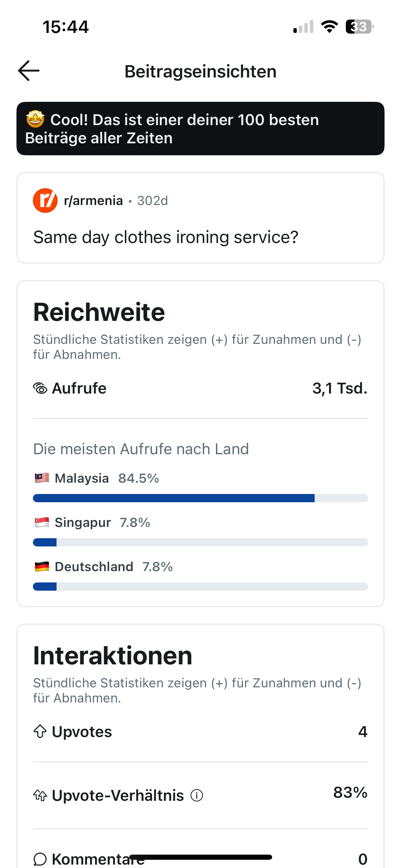Tap the eye icon next to Aufrufe
Screen dimensions: 401x868
coord(40,388)
